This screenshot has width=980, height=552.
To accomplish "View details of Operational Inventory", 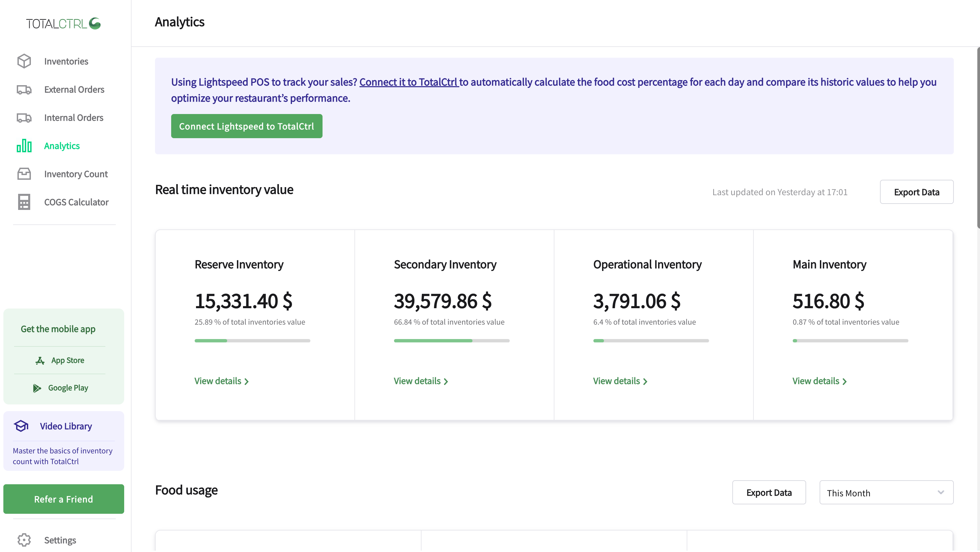I will pos(620,381).
